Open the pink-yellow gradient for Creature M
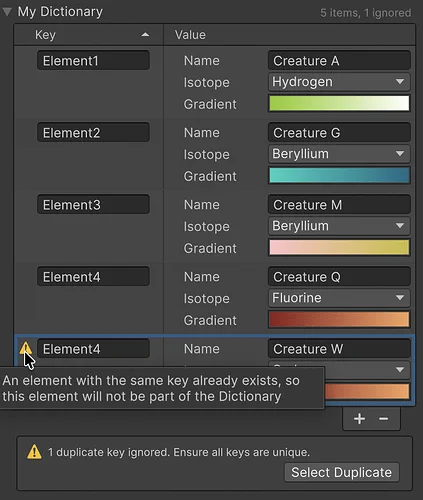Image resolution: width=423 pixels, height=500 pixels. [339, 247]
